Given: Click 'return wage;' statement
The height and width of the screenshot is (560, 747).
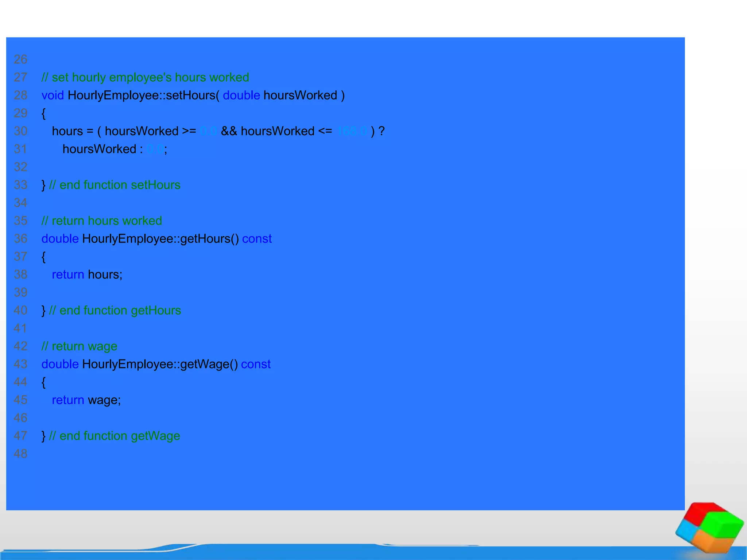Looking at the screenshot, I should pyautogui.click(x=86, y=400).
